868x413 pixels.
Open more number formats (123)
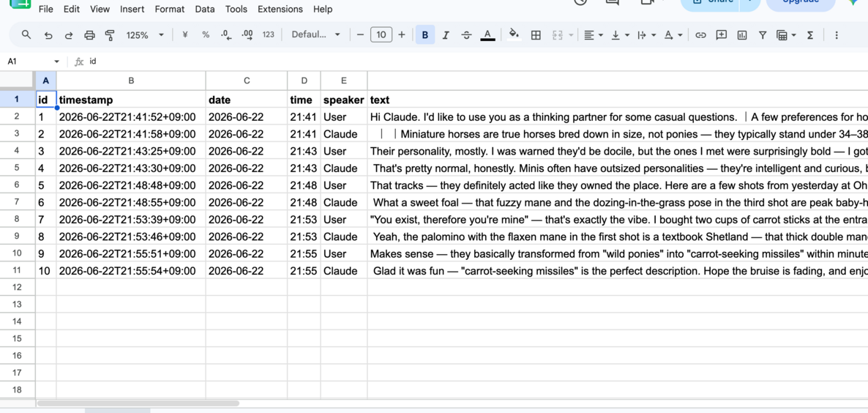269,35
